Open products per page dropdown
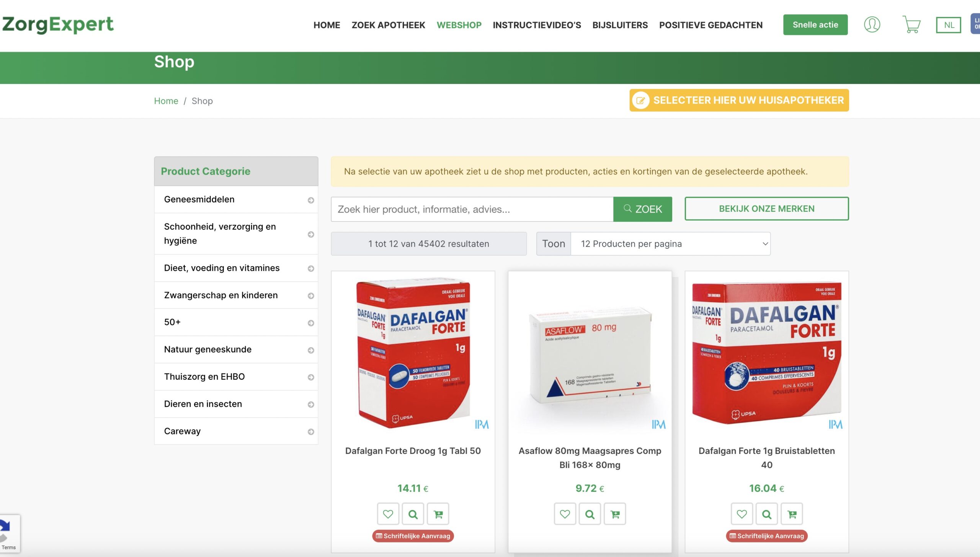Screen dimensions: 980x557 [670, 244]
